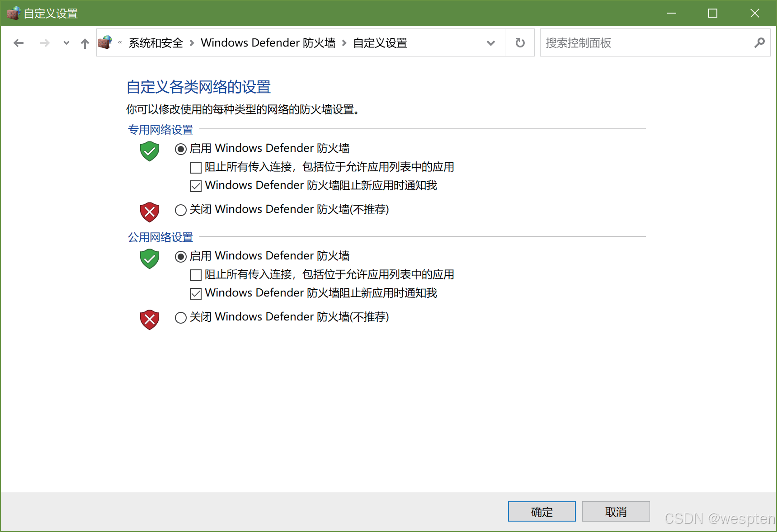
Task: Select 关闭 firewall radio under 公用网络设置
Action: 181,317
